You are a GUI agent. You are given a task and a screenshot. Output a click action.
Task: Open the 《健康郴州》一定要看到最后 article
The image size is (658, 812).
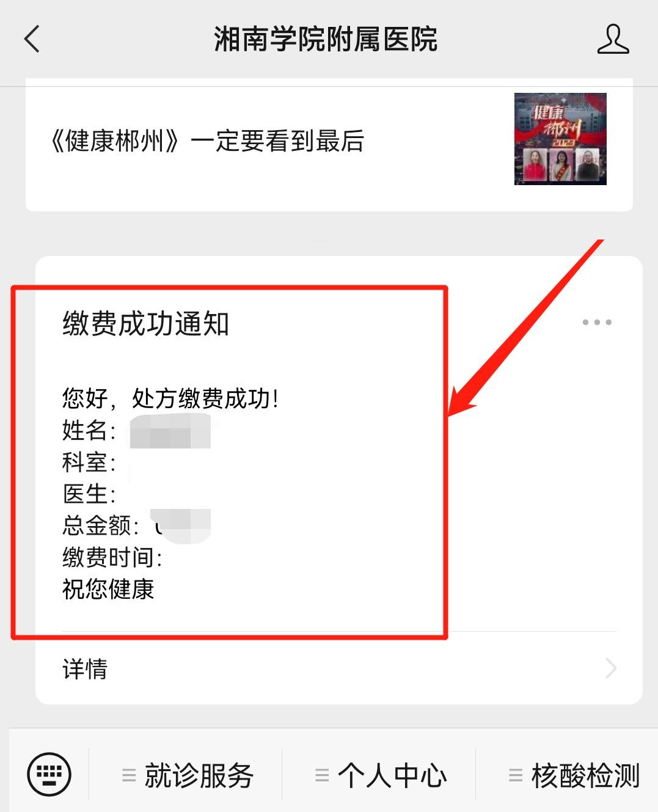207,141
